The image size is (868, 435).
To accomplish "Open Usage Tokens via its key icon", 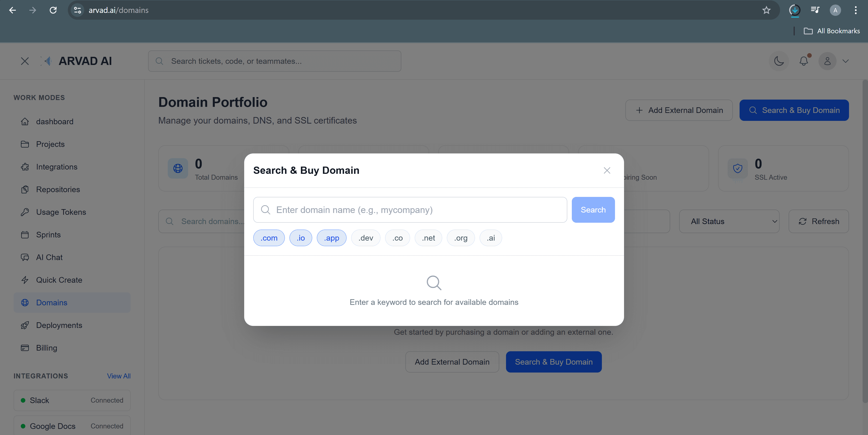I will [25, 212].
